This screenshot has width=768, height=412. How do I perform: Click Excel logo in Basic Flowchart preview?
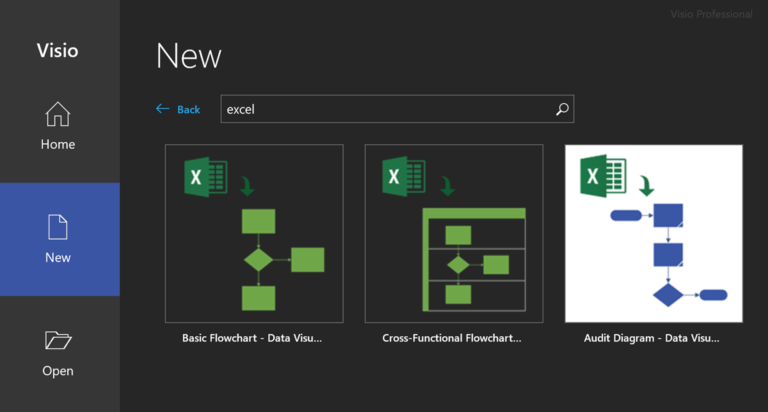[x=203, y=177]
